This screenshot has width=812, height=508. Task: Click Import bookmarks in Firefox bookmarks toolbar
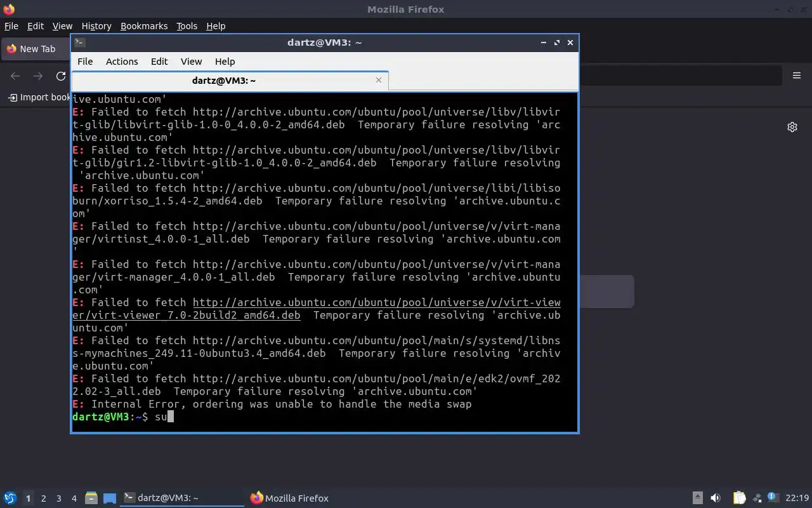click(x=39, y=97)
